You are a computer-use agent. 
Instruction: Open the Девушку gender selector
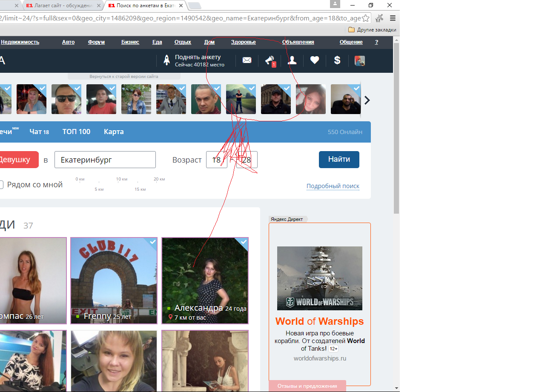[19, 160]
